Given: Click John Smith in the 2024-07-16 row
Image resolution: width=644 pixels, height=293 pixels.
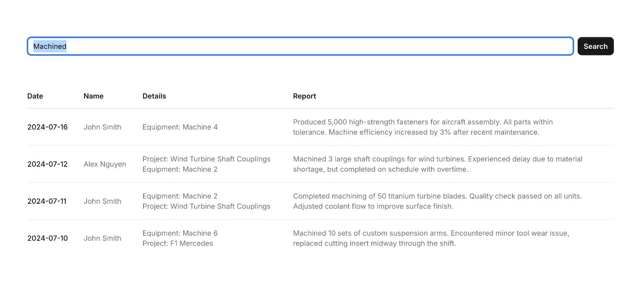Looking at the screenshot, I should click(x=102, y=127).
